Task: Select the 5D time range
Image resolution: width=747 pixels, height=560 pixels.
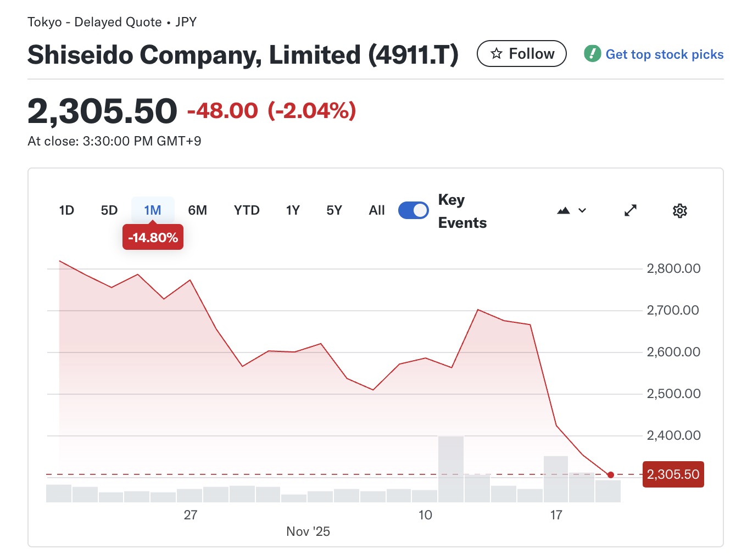Action: pos(109,210)
